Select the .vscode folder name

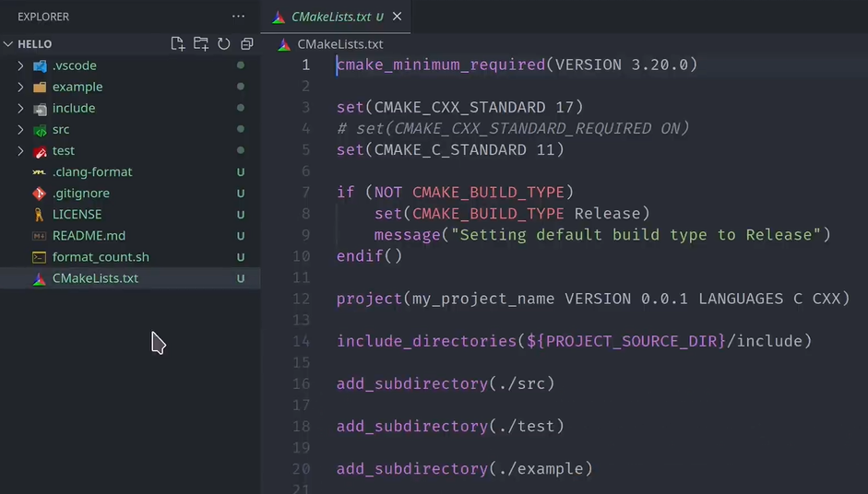74,65
